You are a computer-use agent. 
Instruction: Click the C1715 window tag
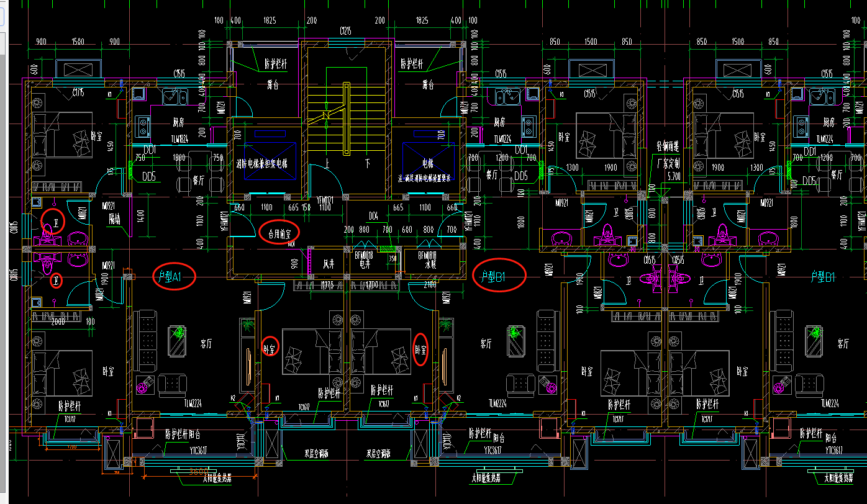(x=78, y=92)
